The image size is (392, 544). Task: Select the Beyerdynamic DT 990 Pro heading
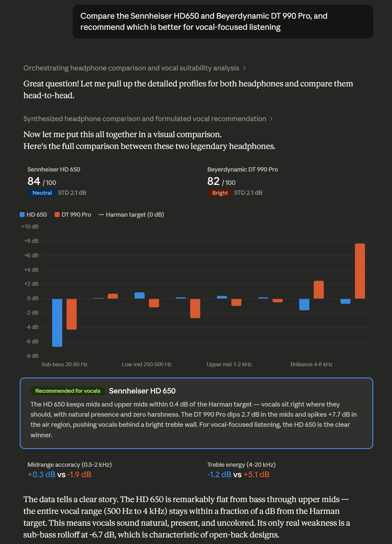[x=243, y=169]
